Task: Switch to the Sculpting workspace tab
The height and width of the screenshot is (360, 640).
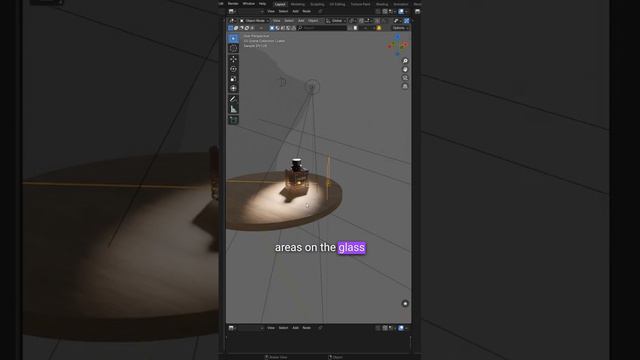Action: point(317,4)
